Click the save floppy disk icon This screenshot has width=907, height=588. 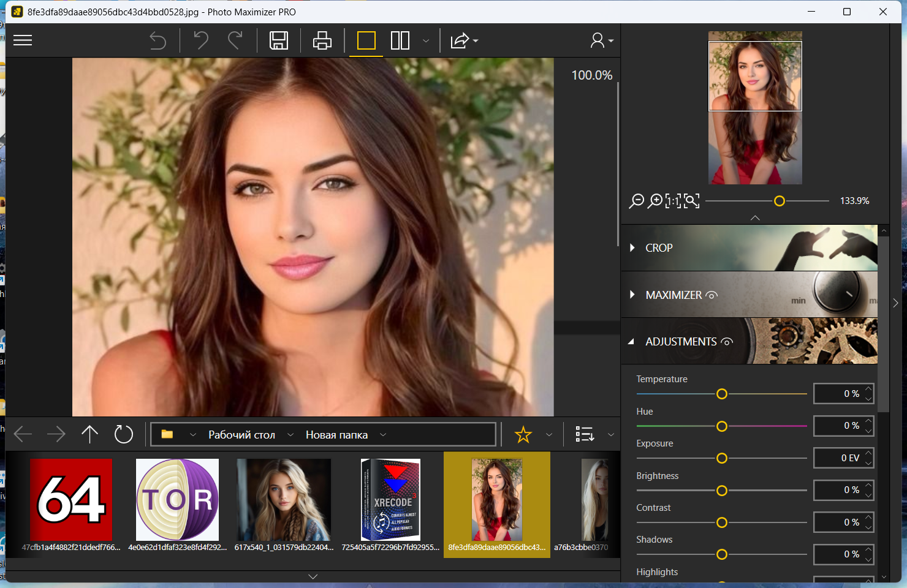(x=279, y=40)
